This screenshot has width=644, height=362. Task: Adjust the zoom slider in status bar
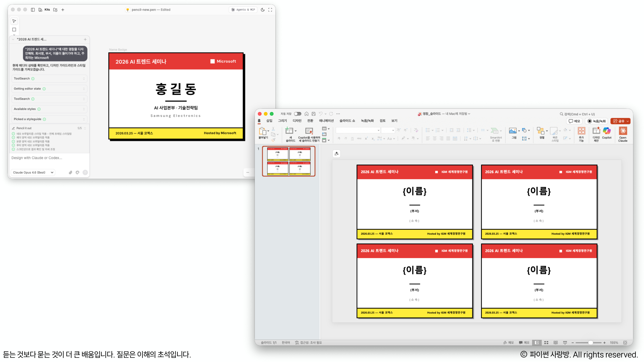coord(591,343)
